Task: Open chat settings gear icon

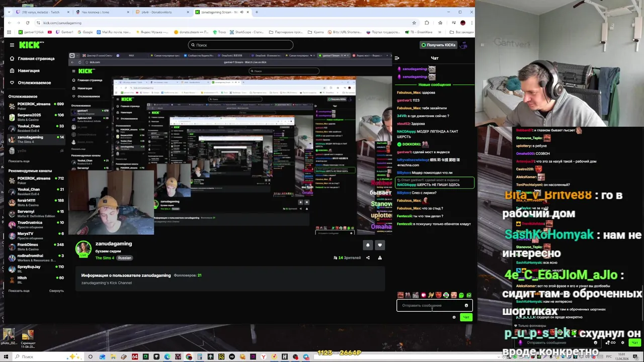Action: click(454, 317)
